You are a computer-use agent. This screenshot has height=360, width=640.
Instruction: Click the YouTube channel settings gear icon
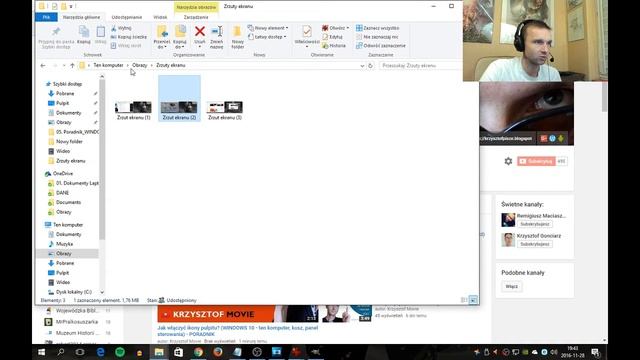tap(508, 161)
